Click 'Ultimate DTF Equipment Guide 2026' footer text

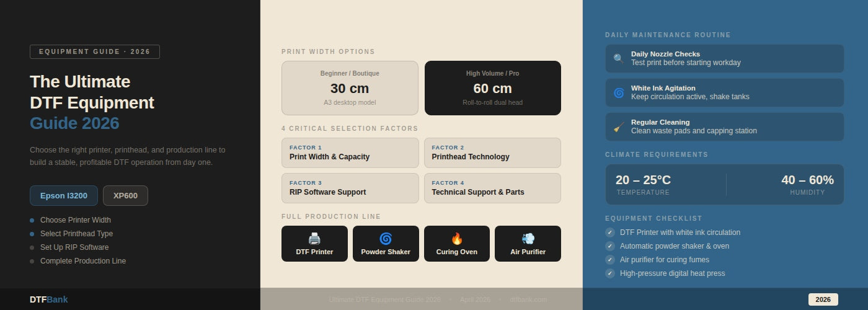[384, 299]
